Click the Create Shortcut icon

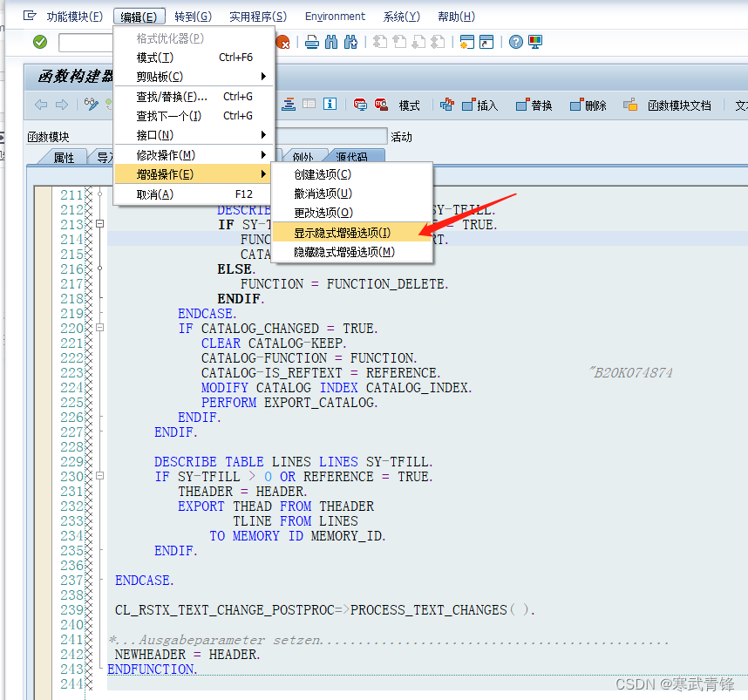pyautogui.click(x=486, y=42)
